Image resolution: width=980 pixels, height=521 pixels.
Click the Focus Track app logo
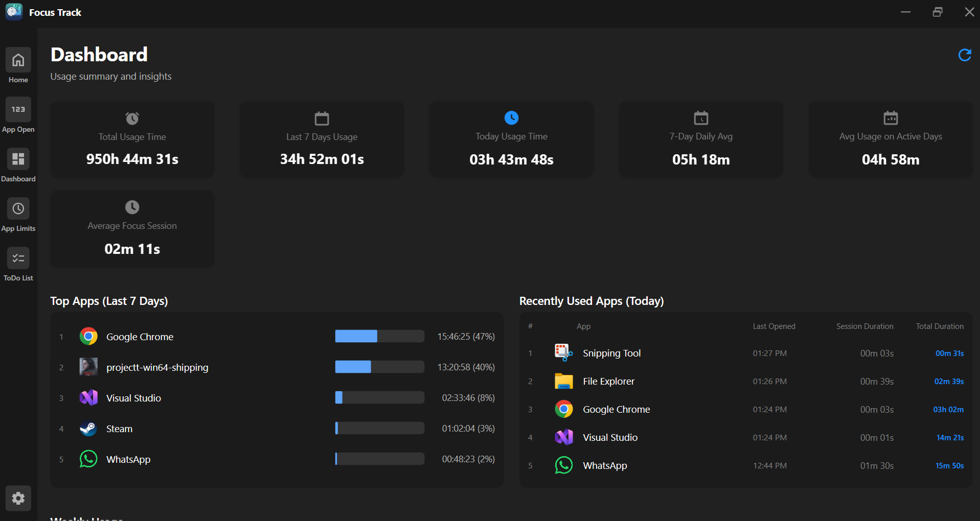[14, 12]
